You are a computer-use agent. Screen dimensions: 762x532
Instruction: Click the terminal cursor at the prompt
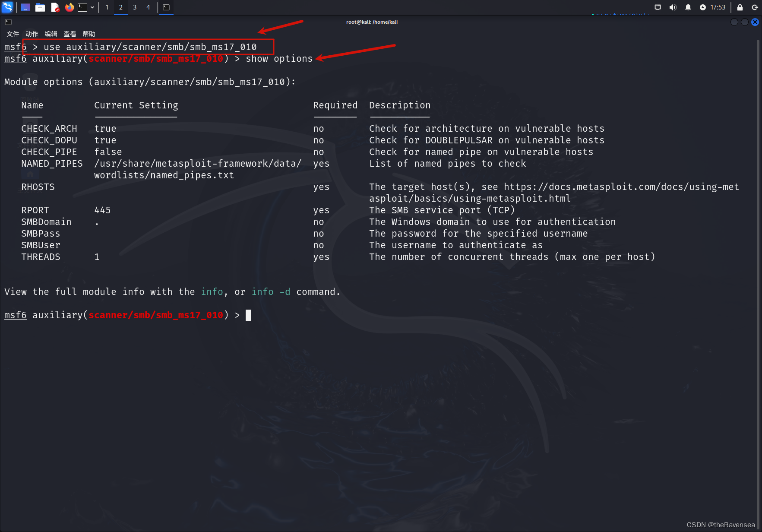[248, 315]
